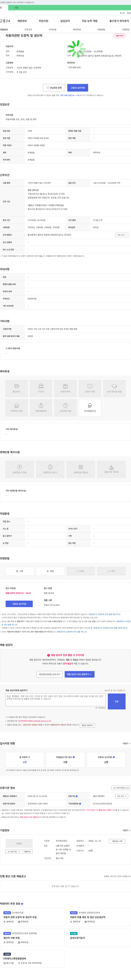
Task: Select the 직원대출제도 welfare icon
Action: point(41,408)
